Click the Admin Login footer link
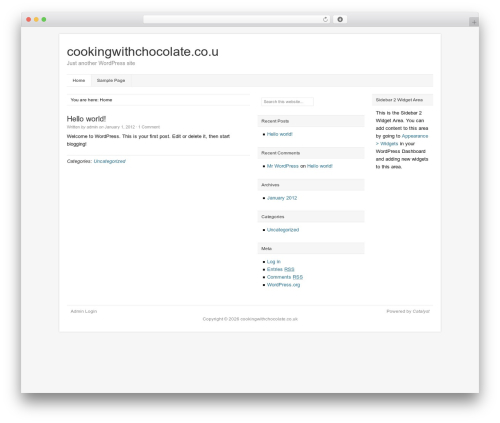 (x=84, y=311)
